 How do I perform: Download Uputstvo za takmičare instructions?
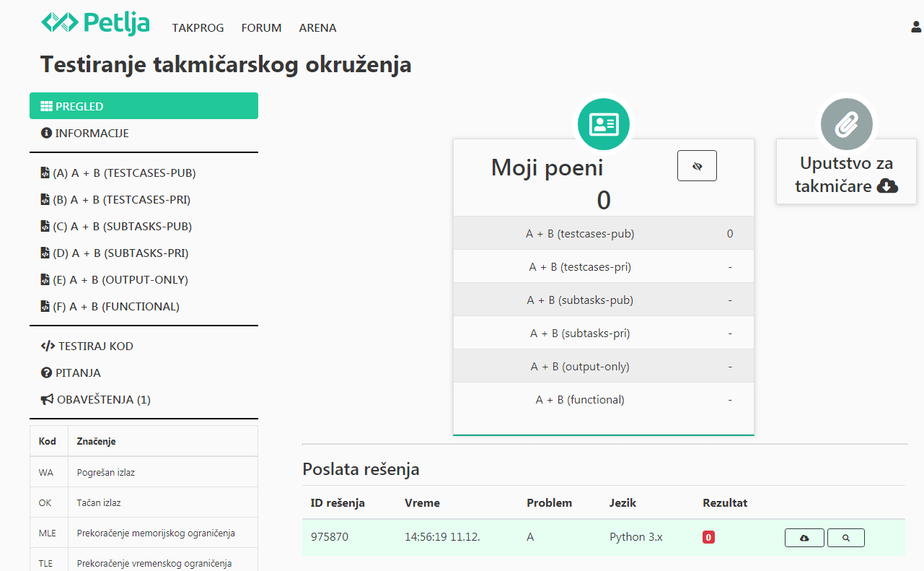point(846,175)
